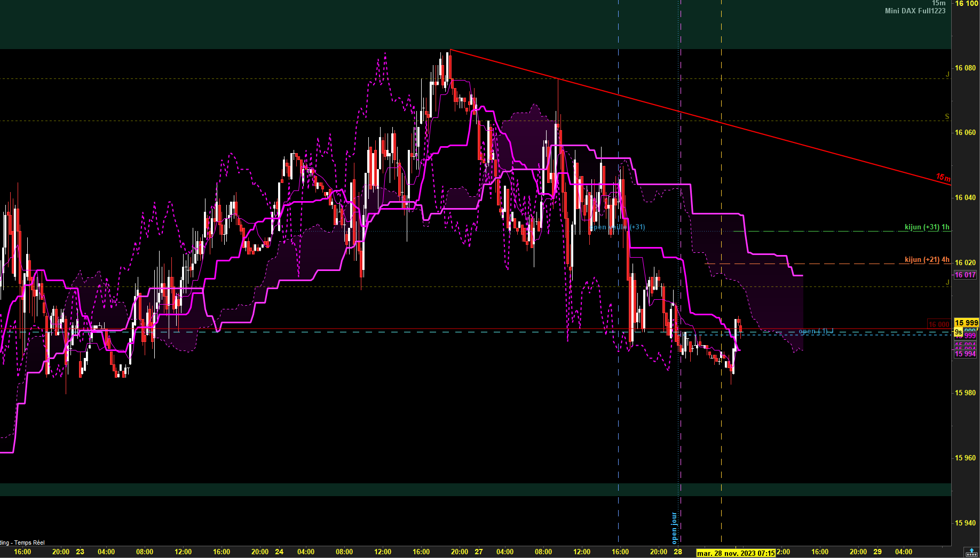Click the yellow 15 999 current price tag

pos(966,323)
